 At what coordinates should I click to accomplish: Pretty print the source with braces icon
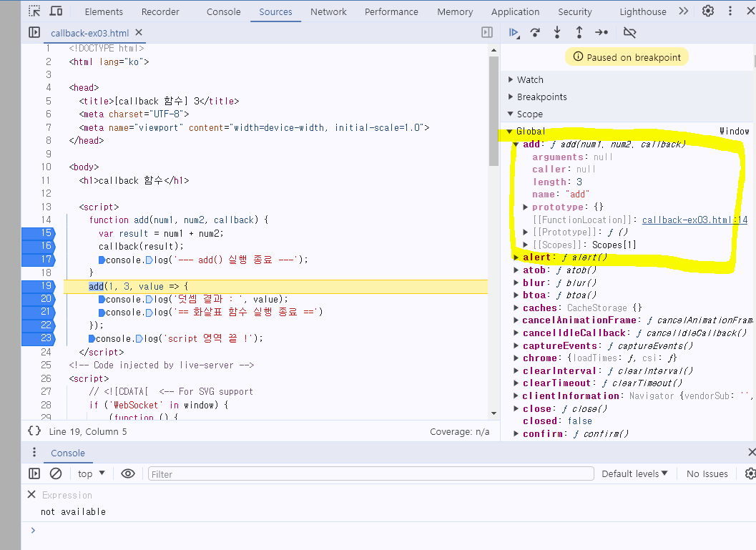(34, 431)
